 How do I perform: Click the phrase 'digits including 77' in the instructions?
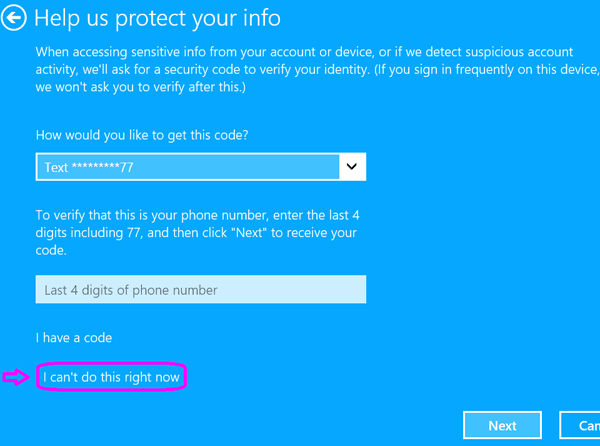point(88,233)
